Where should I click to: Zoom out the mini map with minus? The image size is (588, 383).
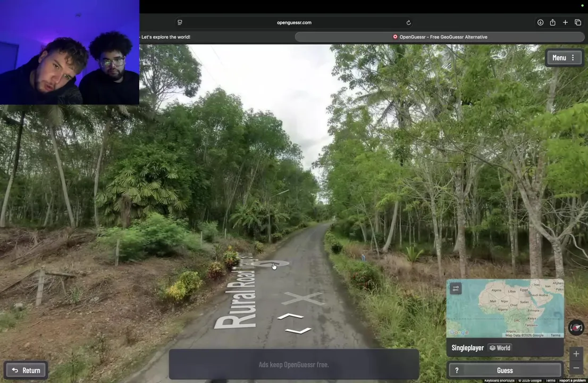tap(576, 368)
